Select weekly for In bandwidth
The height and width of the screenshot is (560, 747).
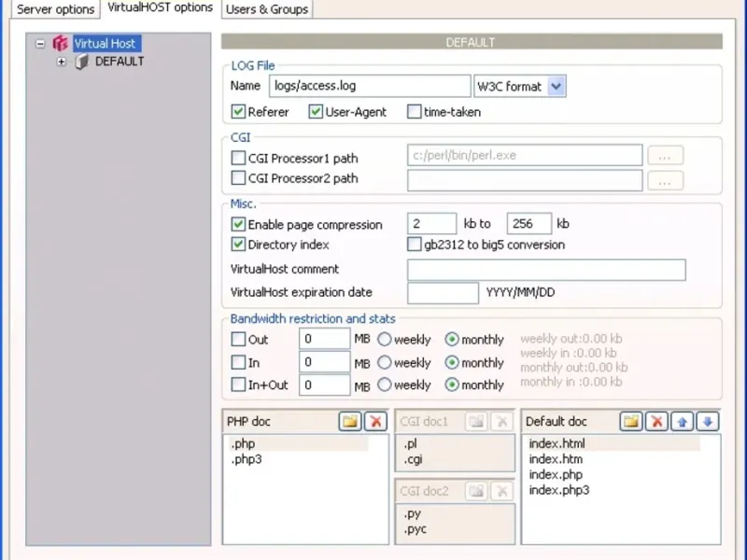click(385, 362)
